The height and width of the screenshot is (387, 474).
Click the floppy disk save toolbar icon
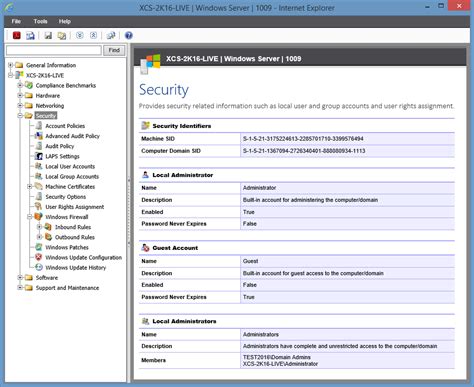point(48,35)
